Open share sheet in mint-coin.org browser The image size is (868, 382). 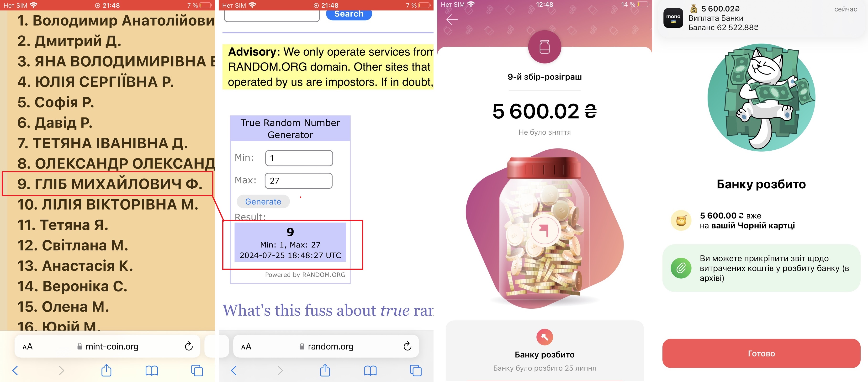tap(106, 370)
